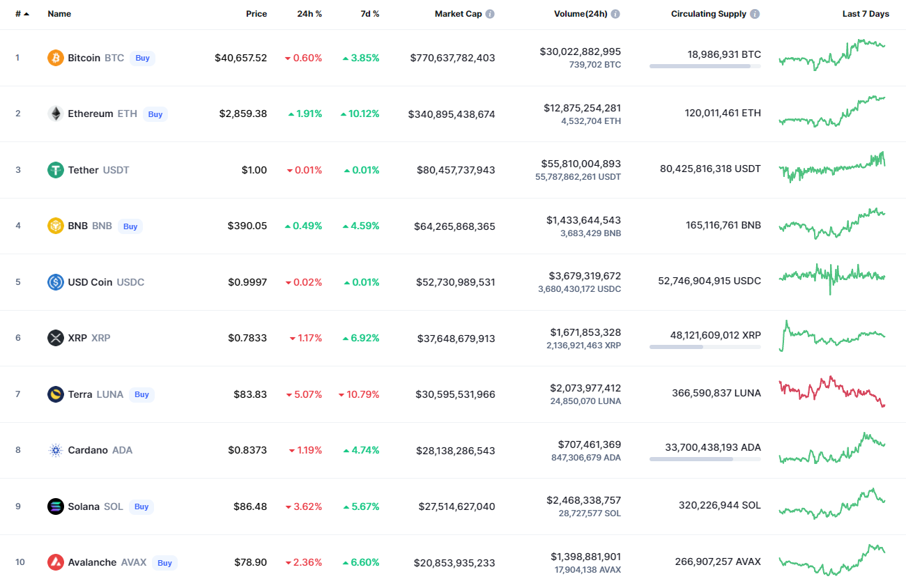Sort by 24h % column header
Viewport: 906px width, 588px height.
click(x=308, y=14)
